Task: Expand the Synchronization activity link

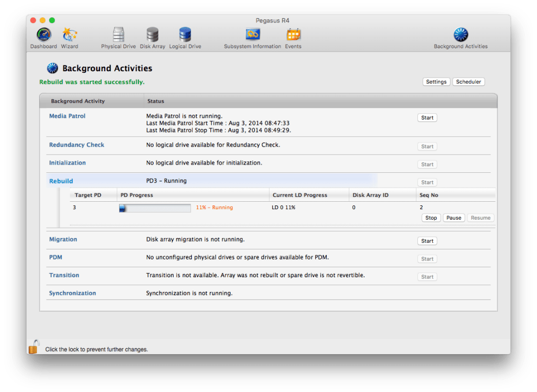Action: 72,293
